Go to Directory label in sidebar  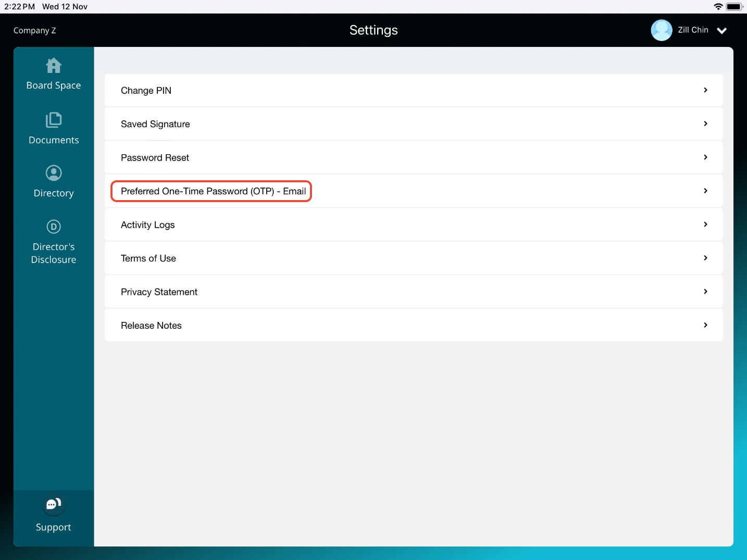point(54,193)
